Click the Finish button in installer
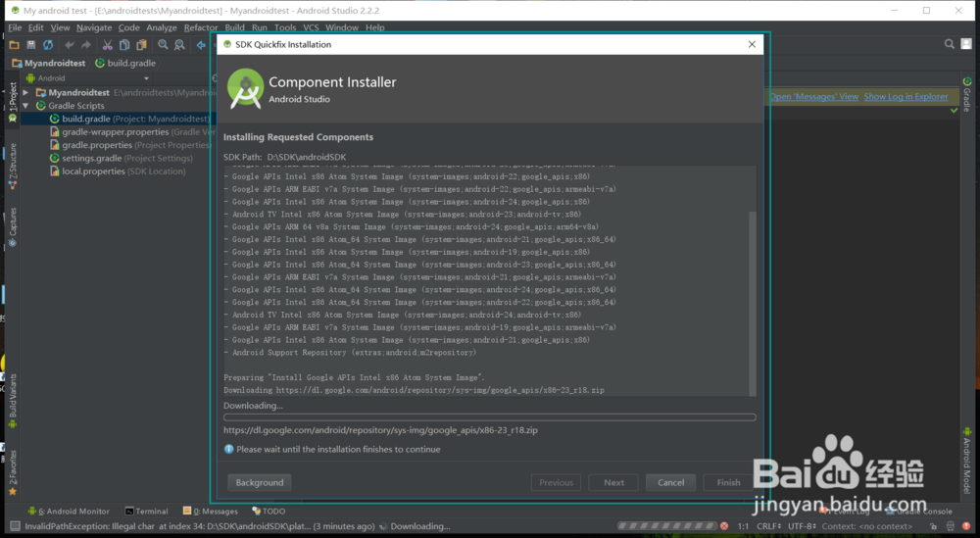The width and height of the screenshot is (980, 538). (728, 482)
